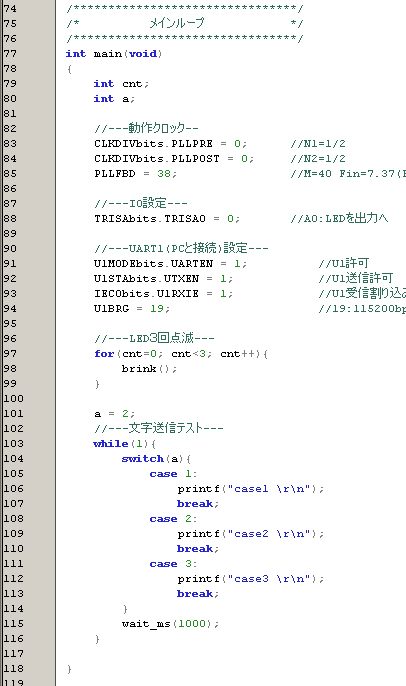Click line number 118 in the gutter
Image resolution: width=406 pixels, height=686 pixels.
click(x=14, y=669)
